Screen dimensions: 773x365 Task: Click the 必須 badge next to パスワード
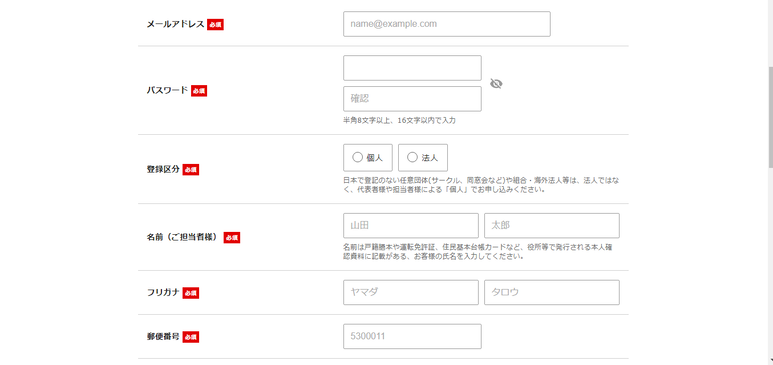point(199,91)
